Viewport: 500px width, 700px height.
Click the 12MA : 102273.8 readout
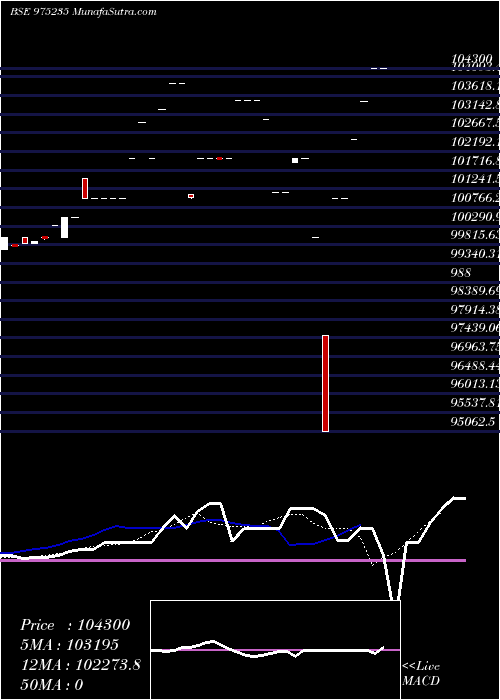81,665
